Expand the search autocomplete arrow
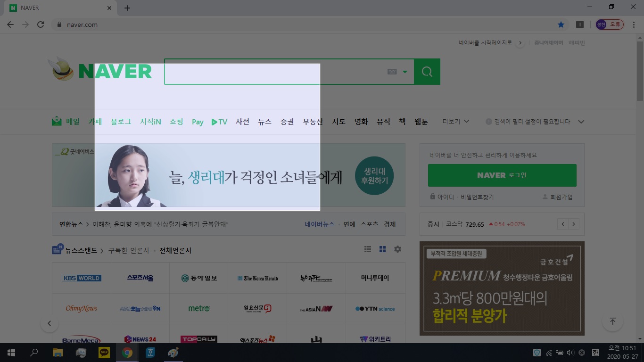644x362 pixels. click(405, 72)
